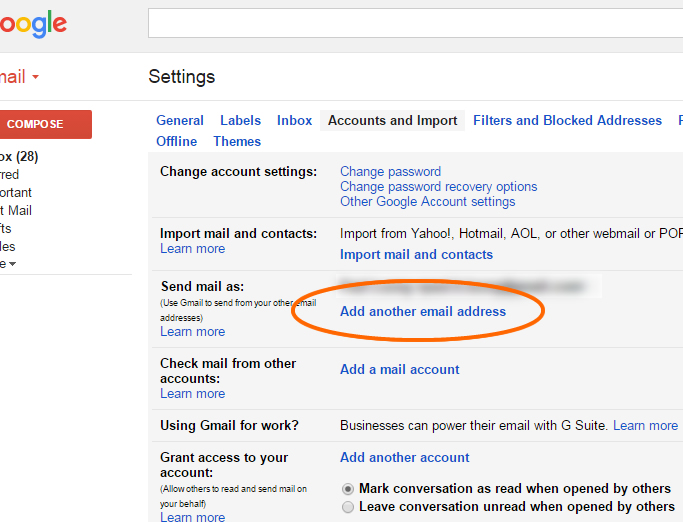The width and height of the screenshot is (683, 522).
Task: Select Mark conversation as read radio button
Action: point(348,489)
